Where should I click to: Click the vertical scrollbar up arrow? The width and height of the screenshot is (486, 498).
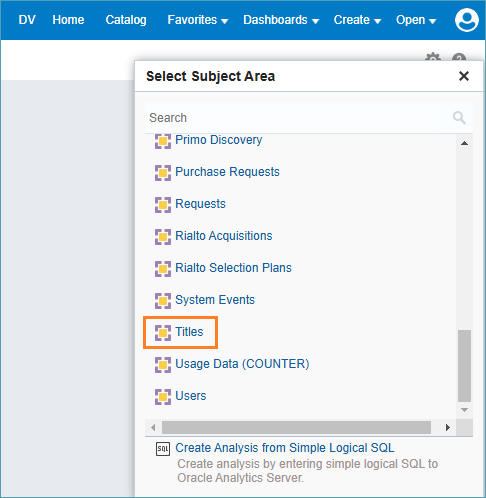pos(464,143)
